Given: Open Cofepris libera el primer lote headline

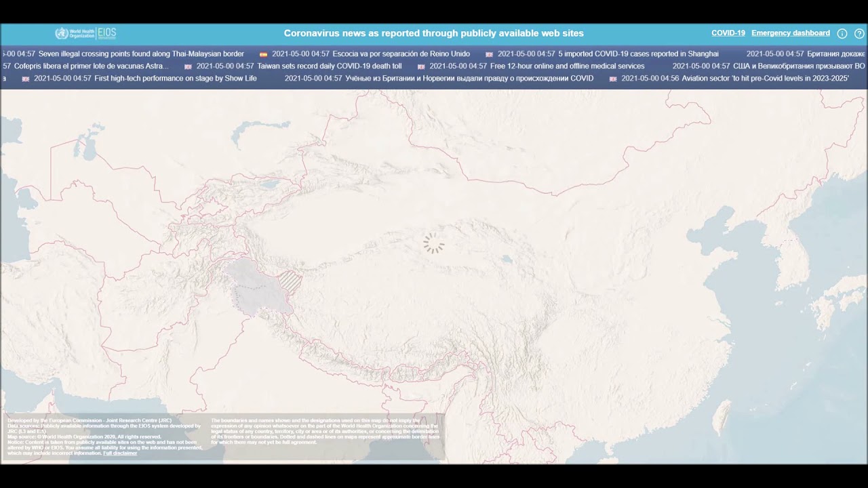Looking at the screenshot, I should [x=91, y=66].
